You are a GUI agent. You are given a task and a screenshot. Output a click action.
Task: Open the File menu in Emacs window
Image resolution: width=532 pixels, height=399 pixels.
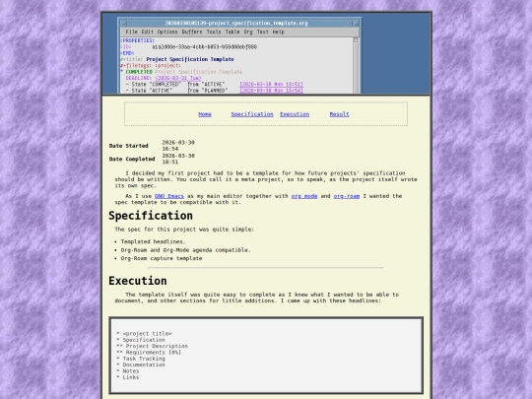131,32
